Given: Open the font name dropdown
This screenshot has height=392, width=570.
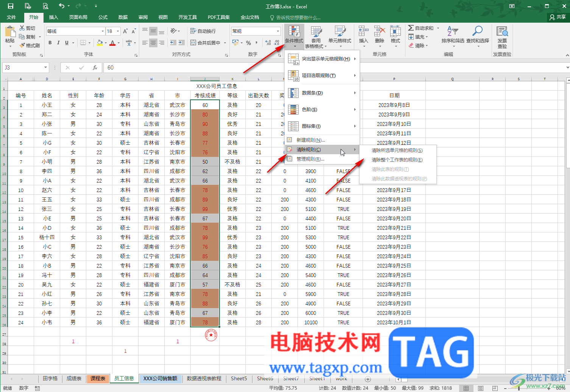Looking at the screenshot, I should coord(103,31).
